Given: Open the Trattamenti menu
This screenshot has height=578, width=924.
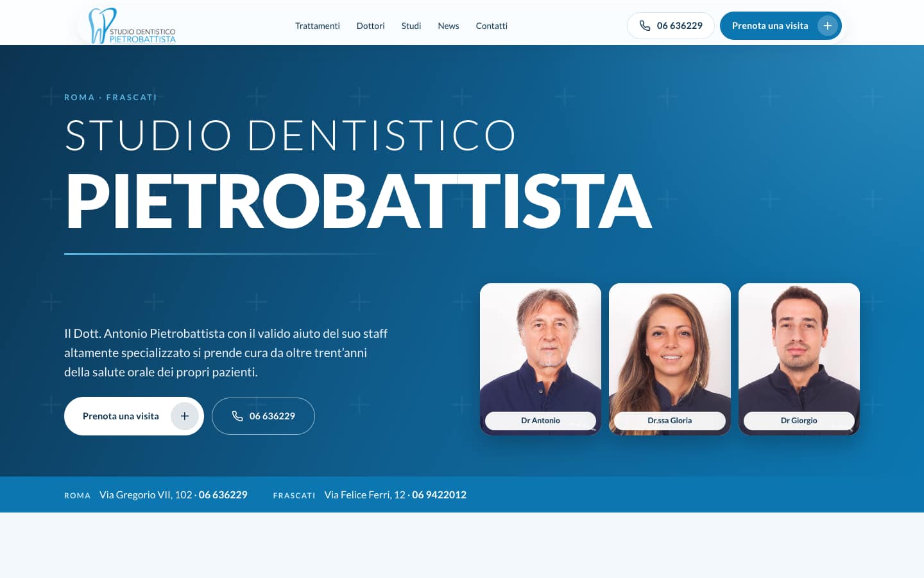Looking at the screenshot, I should point(318,26).
